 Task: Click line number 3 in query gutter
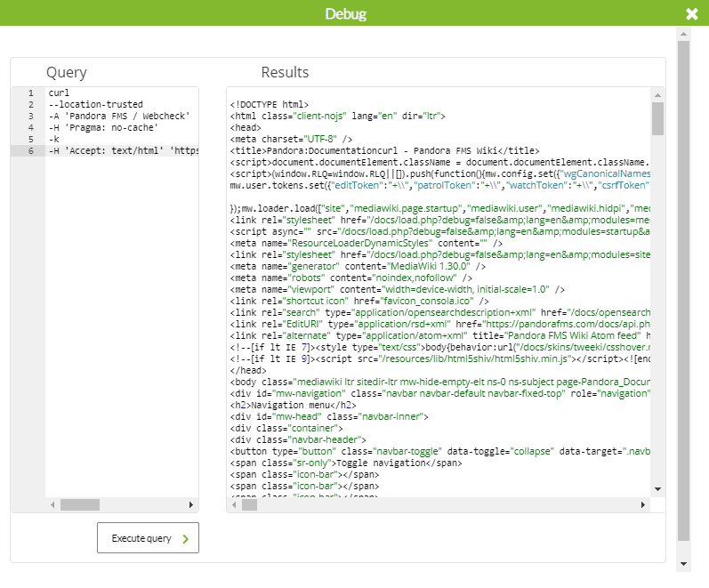coord(31,117)
